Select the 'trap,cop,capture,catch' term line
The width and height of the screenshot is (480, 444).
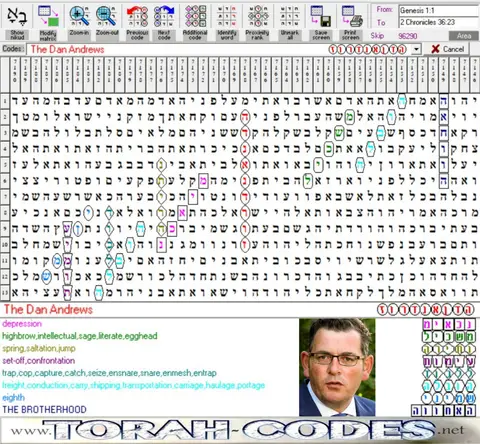click(x=109, y=373)
